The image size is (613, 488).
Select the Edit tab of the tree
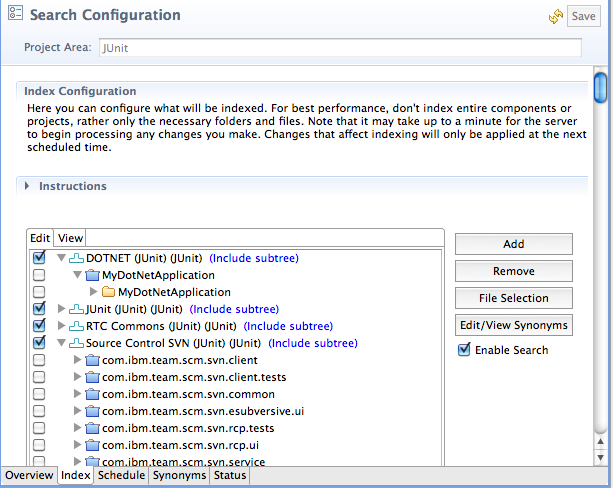coord(40,238)
